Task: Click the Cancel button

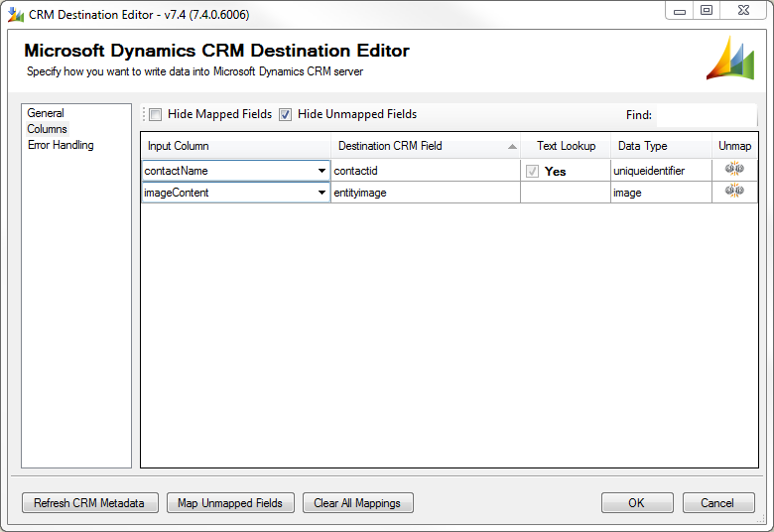Action: point(718,503)
